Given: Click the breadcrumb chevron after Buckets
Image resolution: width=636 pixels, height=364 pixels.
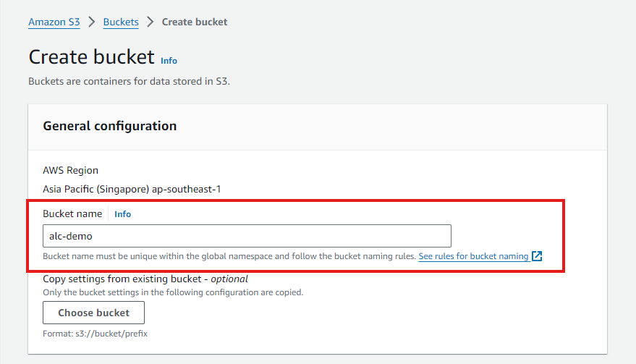Looking at the screenshot, I should click(x=150, y=22).
